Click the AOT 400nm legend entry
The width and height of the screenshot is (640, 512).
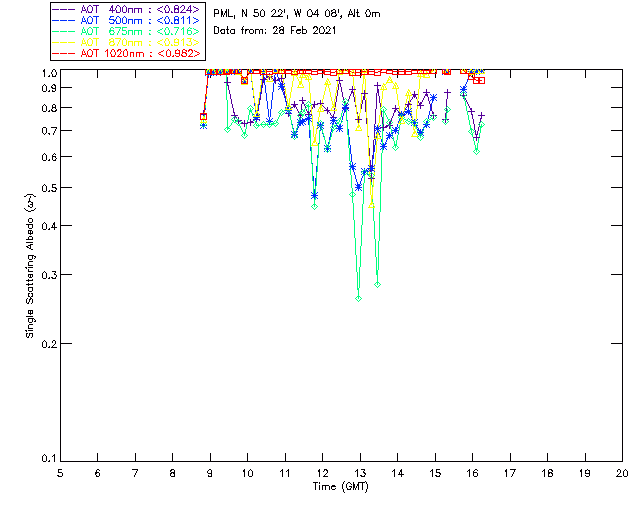pyautogui.click(x=127, y=9)
